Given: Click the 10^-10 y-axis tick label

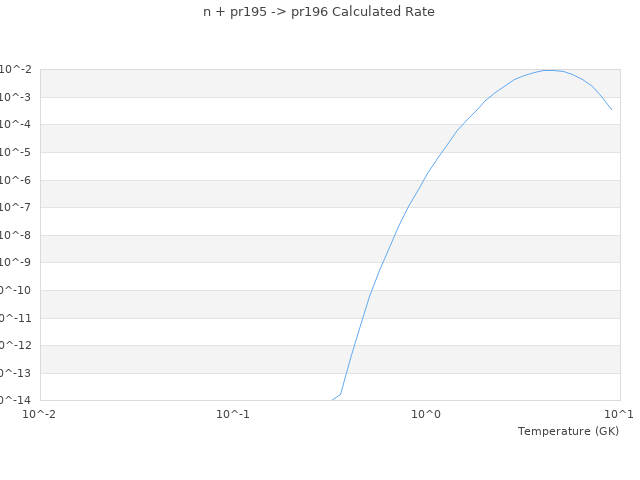Looking at the screenshot, I should coord(14,290).
